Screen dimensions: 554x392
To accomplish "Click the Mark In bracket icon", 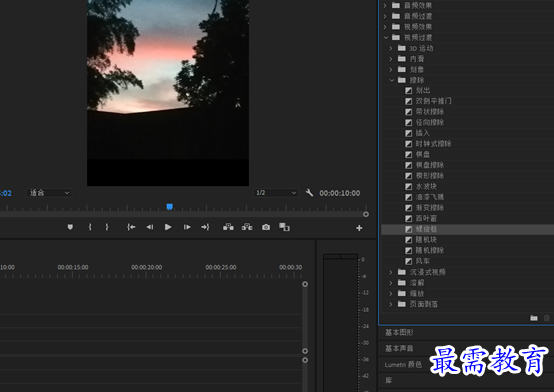I will (x=90, y=227).
